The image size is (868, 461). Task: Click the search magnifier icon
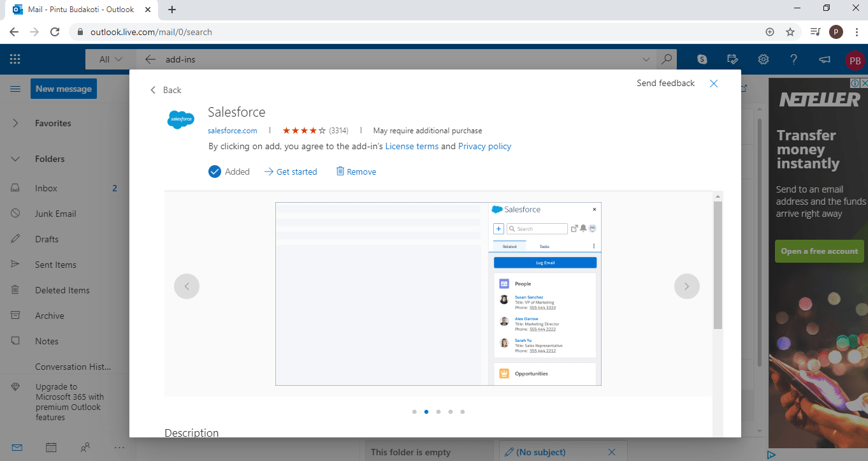667,59
